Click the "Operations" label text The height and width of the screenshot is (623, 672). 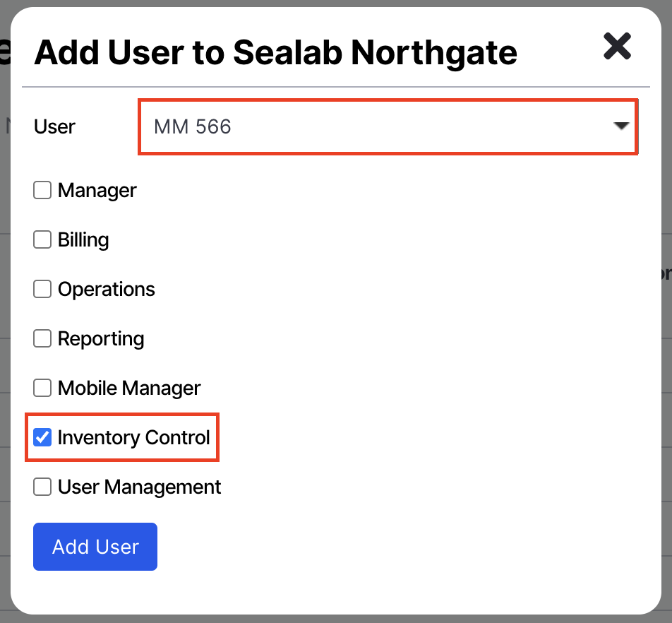[107, 289]
